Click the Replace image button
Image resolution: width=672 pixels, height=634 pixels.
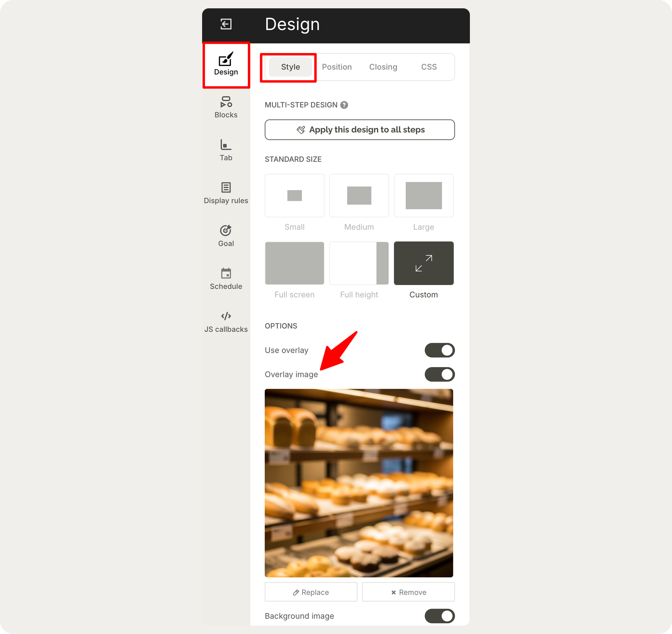(311, 592)
